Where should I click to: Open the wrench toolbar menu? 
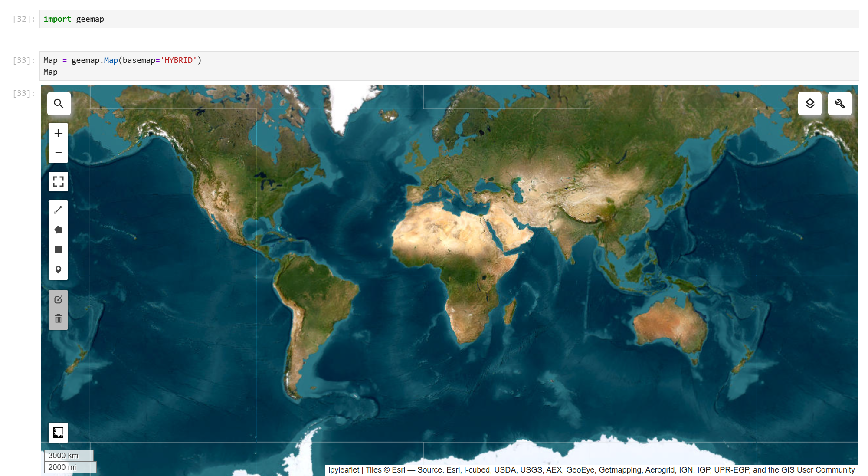tap(840, 104)
